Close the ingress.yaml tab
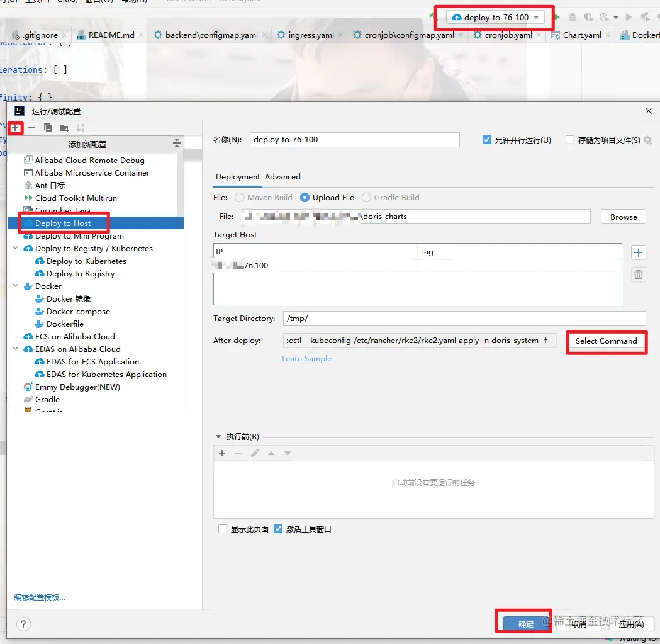 tap(340, 35)
